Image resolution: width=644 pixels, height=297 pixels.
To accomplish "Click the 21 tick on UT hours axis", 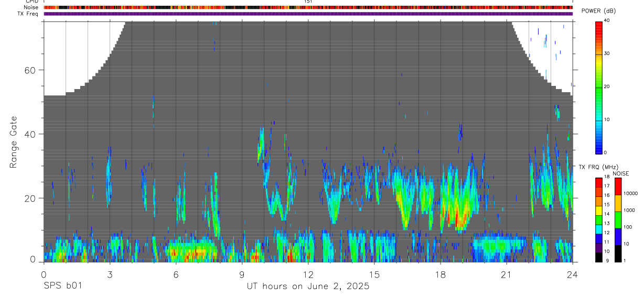I will (506, 274).
